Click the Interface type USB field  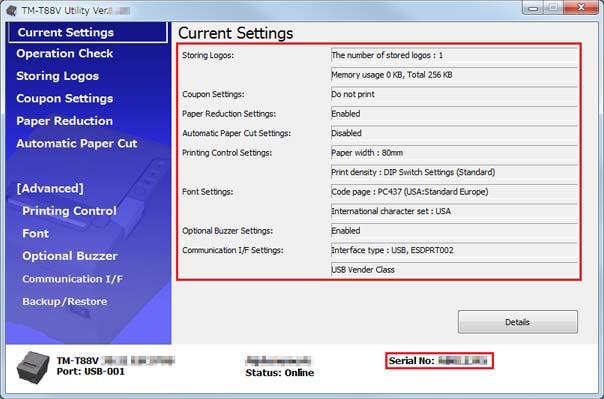point(454,250)
